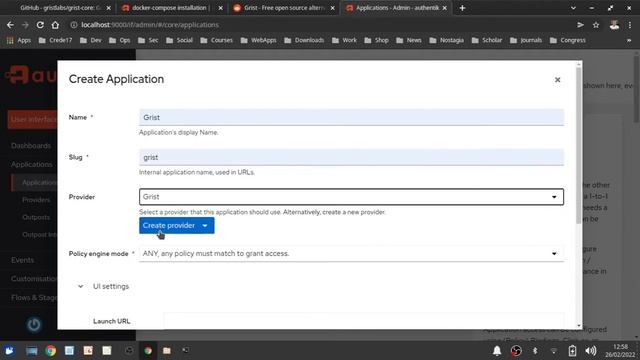Open the battery tray icon
This screenshot has width=640, height=360.
572,351
